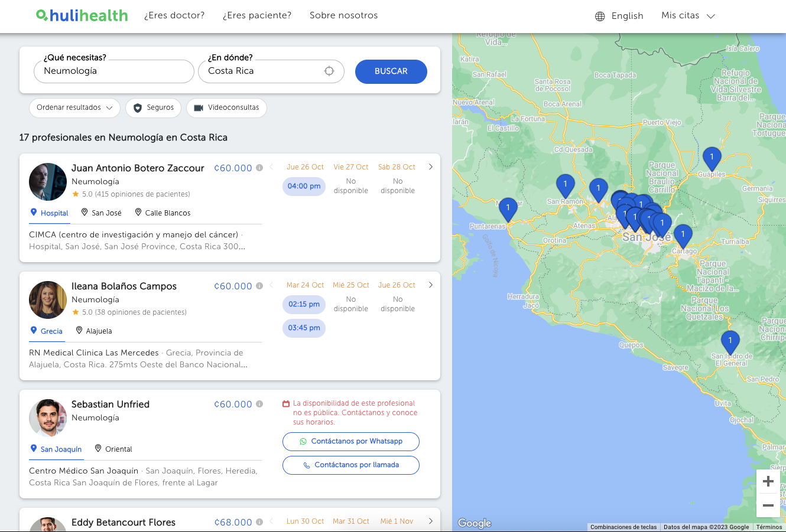Toggle the Videoconsultas filter
The height and width of the screenshot is (532, 786).
pyautogui.click(x=226, y=107)
